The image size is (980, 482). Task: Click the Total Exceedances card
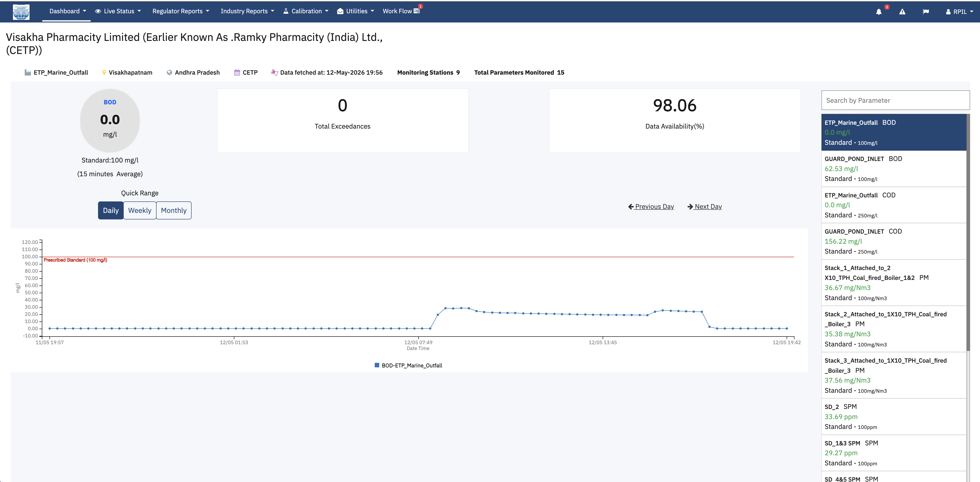(342, 120)
